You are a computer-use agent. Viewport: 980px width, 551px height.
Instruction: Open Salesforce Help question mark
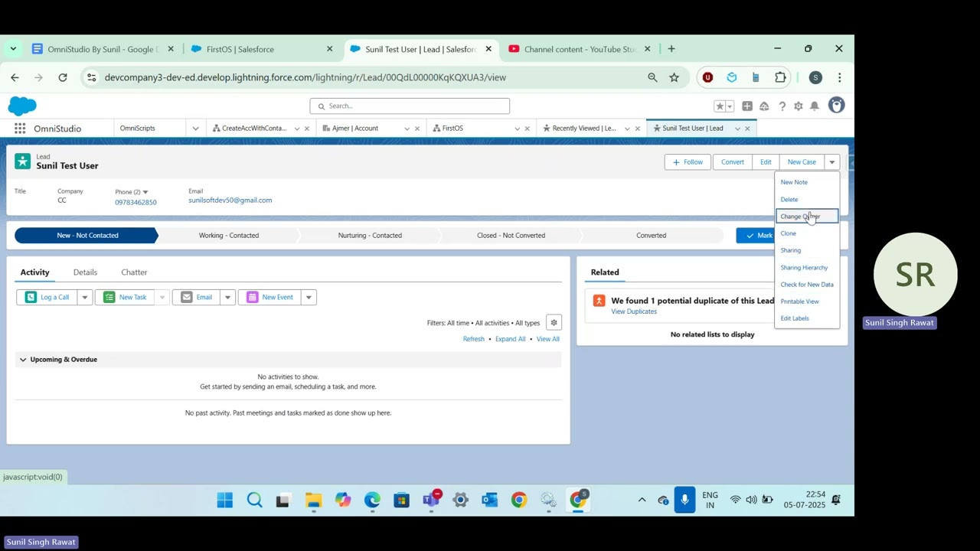tap(782, 106)
